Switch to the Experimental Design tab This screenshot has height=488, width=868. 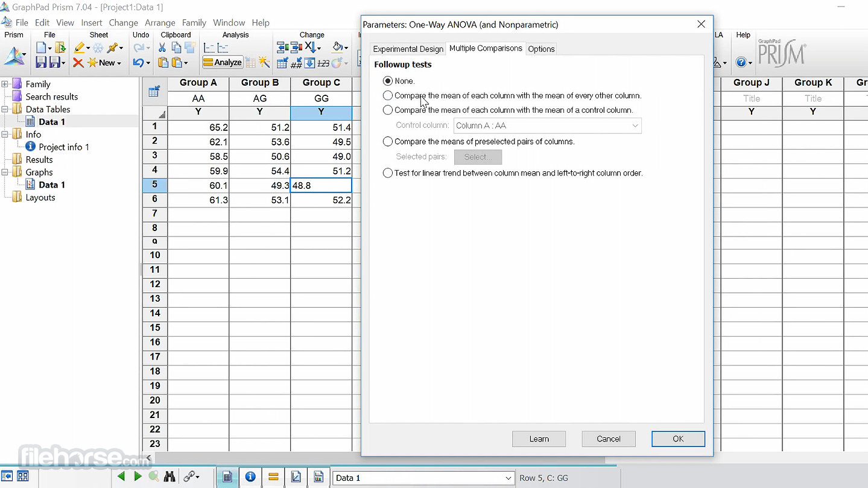408,49
